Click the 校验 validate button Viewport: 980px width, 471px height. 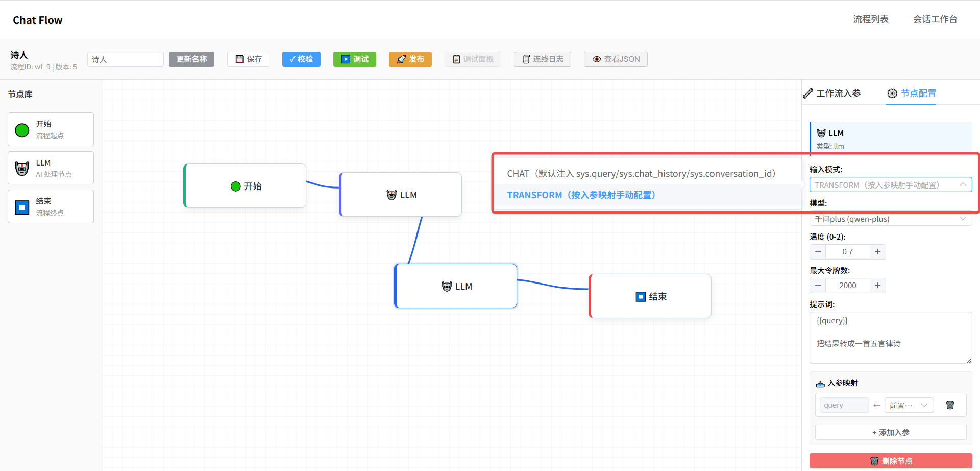pyautogui.click(x=301, y=59)
